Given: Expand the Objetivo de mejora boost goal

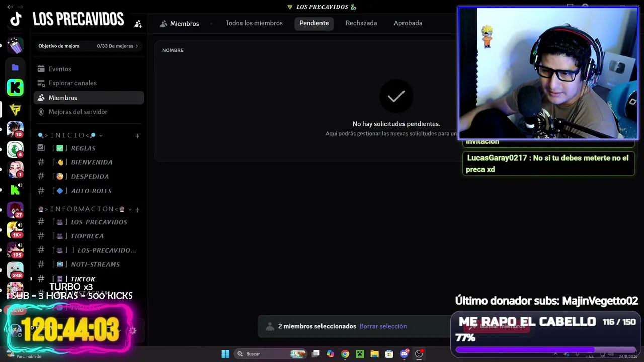Looking at the screenshot, I should (x=89, y=46).
